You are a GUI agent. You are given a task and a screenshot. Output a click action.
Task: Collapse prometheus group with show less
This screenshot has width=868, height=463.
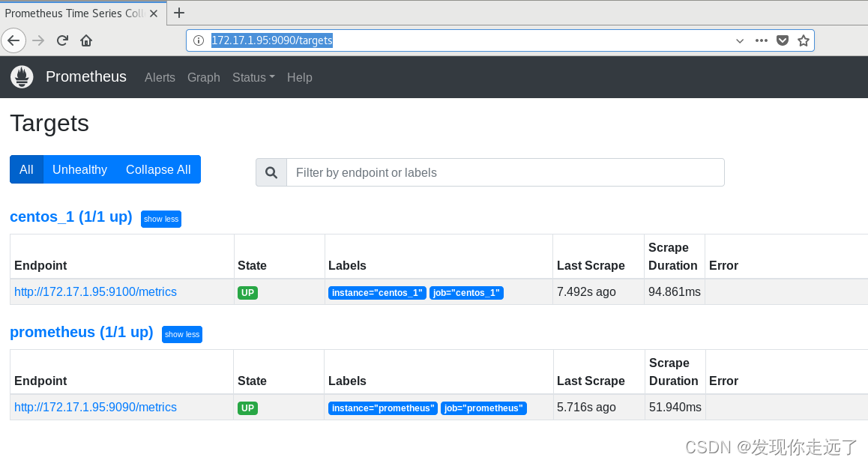[x=182, y=334]
